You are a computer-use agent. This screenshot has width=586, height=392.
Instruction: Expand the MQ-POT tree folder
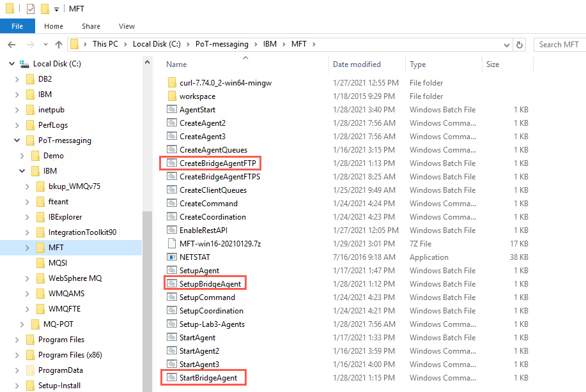pos(22,324)
